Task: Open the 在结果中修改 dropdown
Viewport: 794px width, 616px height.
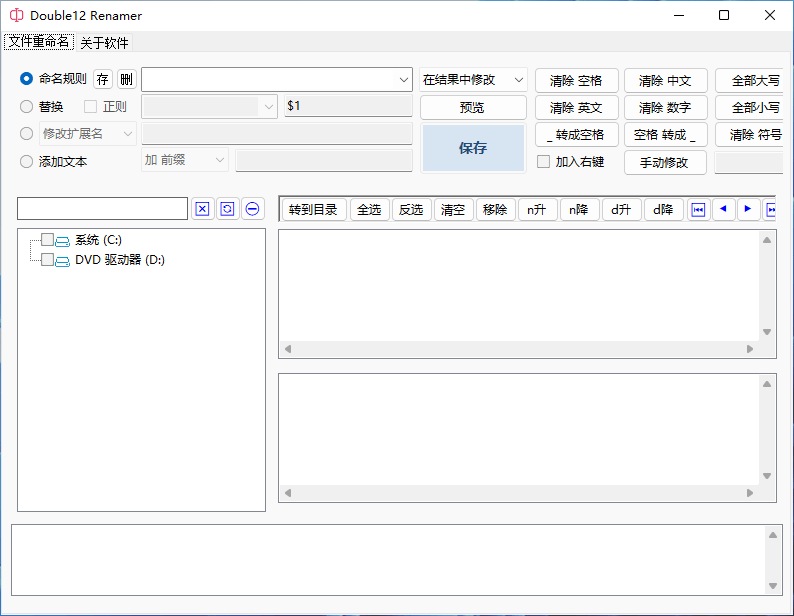Action: pyautogui.click(x=473, y=80)
